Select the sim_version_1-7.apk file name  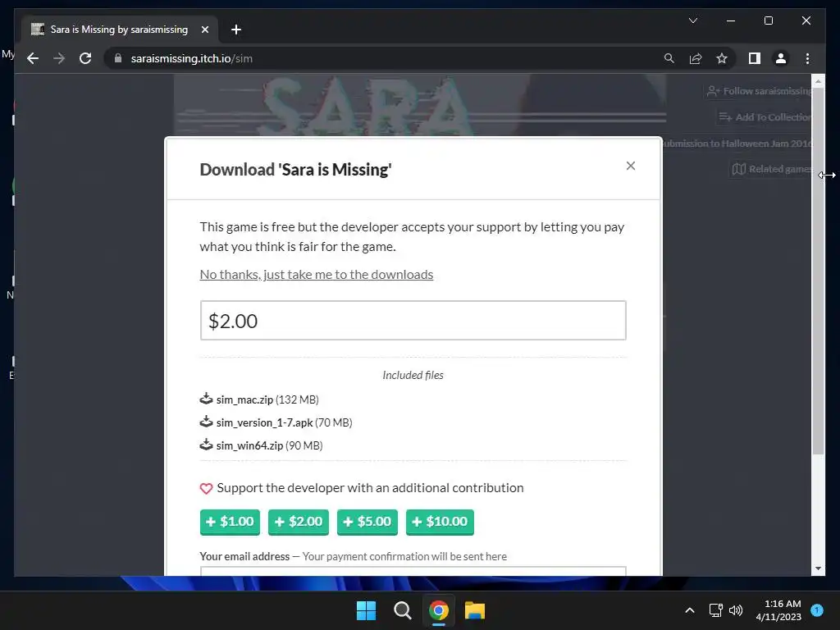click(x=265, y=422)
